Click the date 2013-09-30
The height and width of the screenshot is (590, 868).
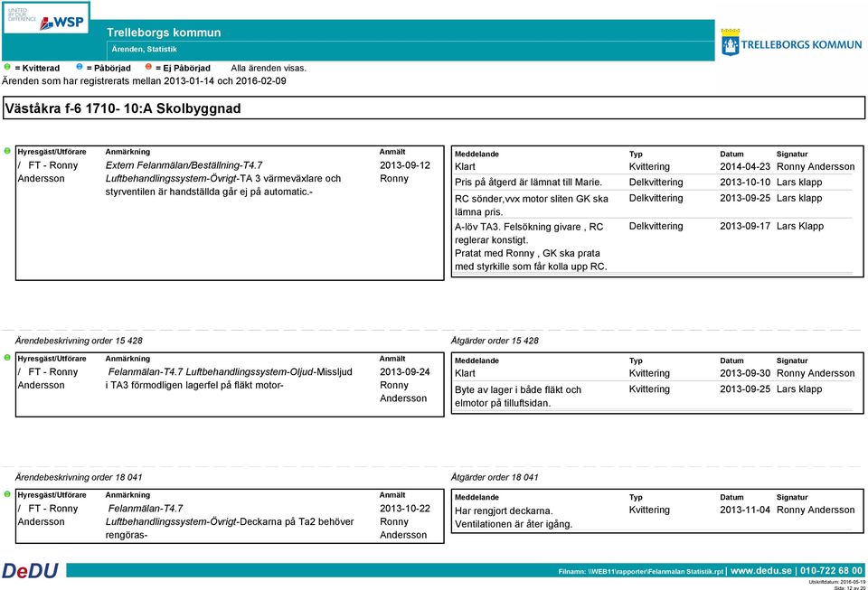tap(745, 374)
